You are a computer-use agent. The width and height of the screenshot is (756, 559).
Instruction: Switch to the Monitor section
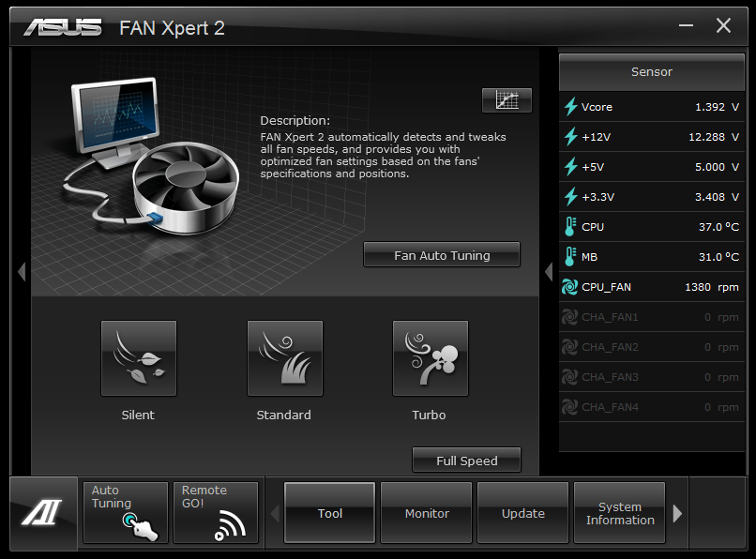click(x=426, y=513)
